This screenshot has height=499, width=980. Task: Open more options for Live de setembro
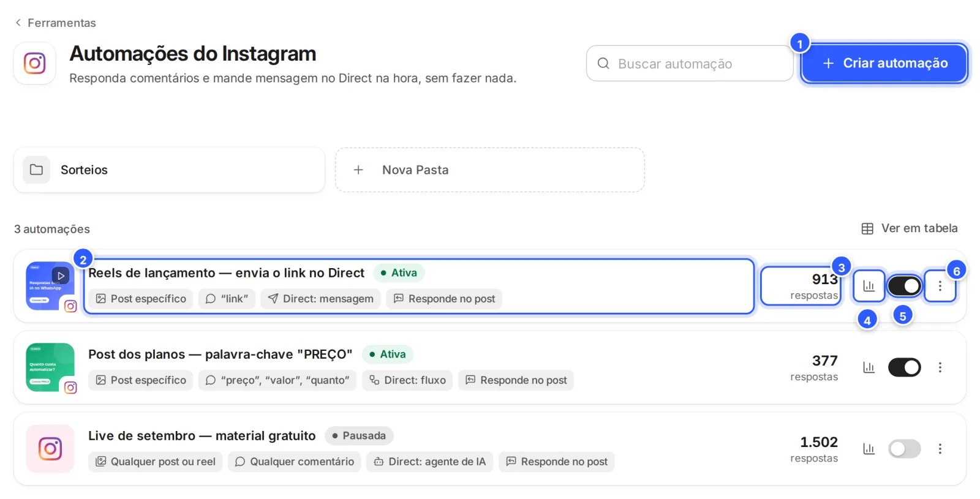click(940, 449)
